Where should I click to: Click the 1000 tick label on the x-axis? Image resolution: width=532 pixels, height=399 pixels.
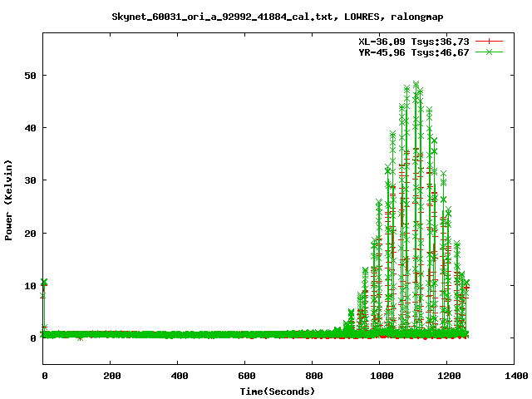click(x=380, y=377)
